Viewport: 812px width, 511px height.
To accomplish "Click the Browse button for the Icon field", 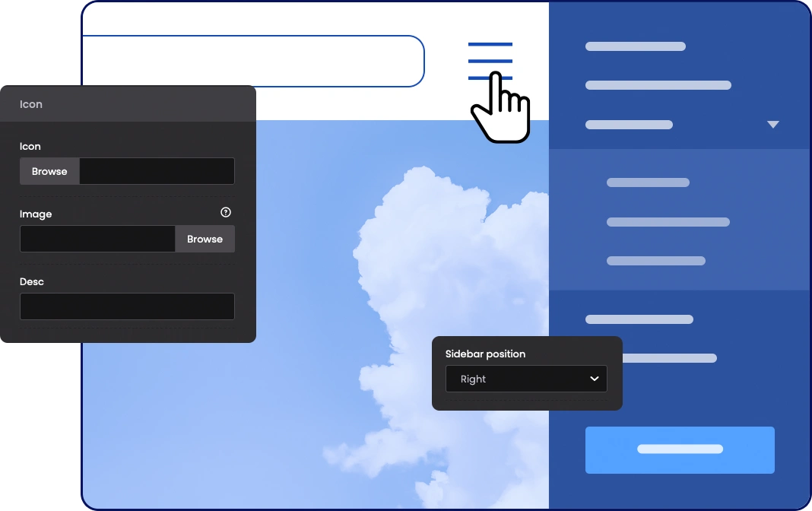I will [49, 171].
